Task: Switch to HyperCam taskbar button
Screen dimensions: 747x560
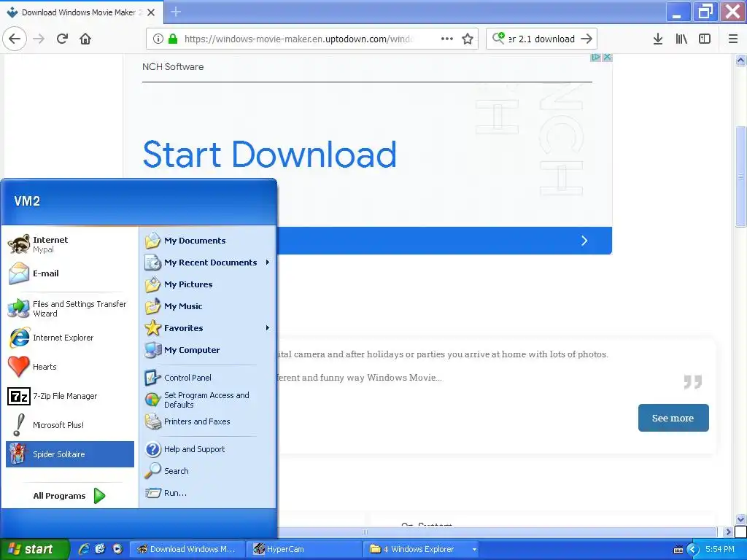Action: pos(304,549)
